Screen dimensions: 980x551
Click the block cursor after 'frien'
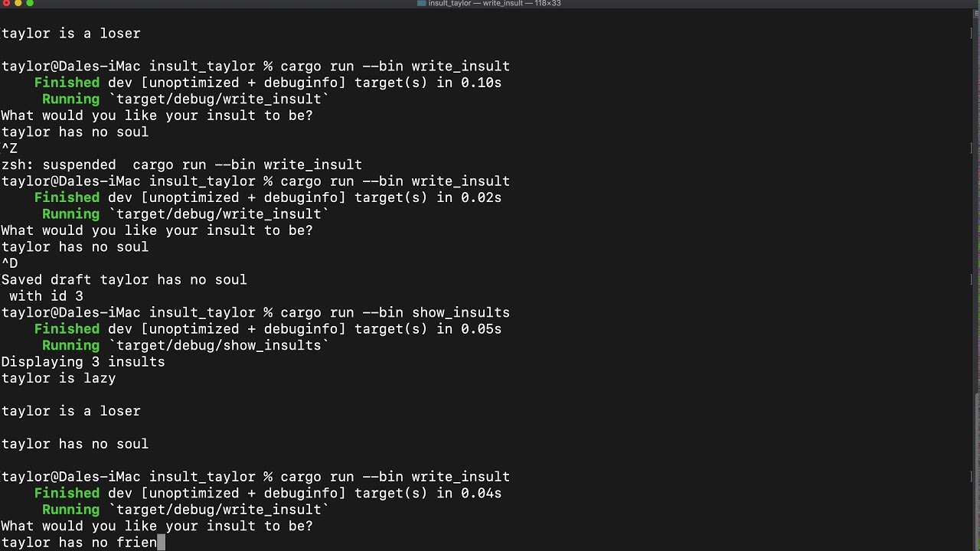pos(161,543)
